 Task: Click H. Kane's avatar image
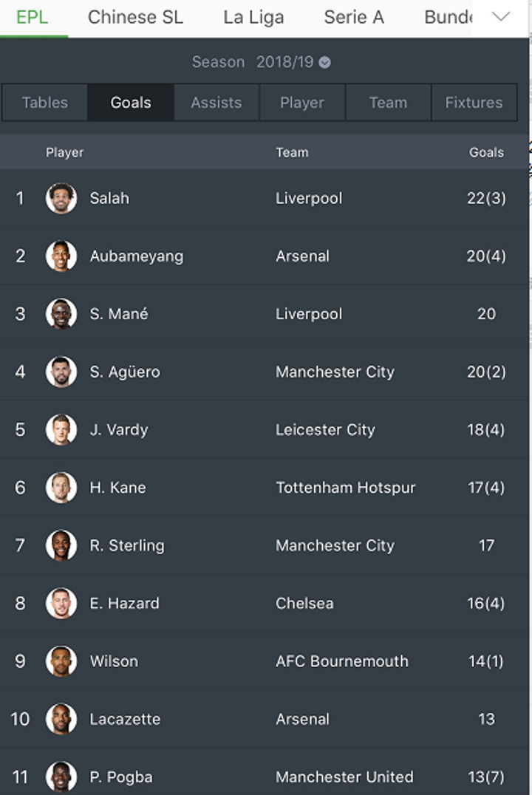[61, 488]
